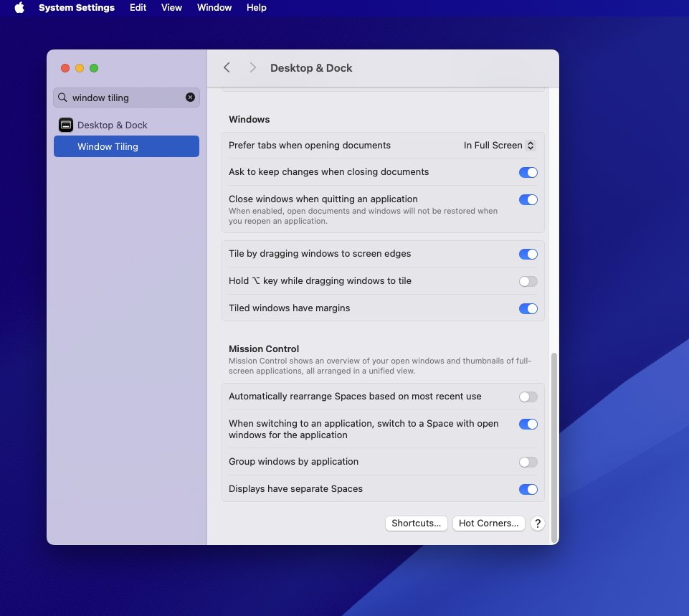Click the window tiling search field

pyautogui.click(x=127, y=98)
